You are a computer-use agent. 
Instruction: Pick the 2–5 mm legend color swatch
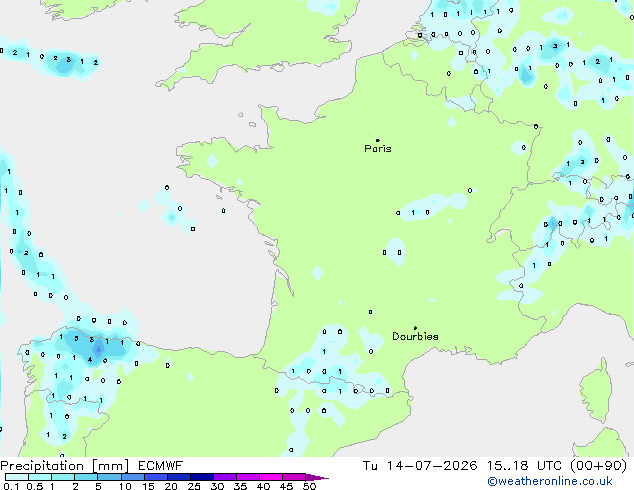click(86, 477)
